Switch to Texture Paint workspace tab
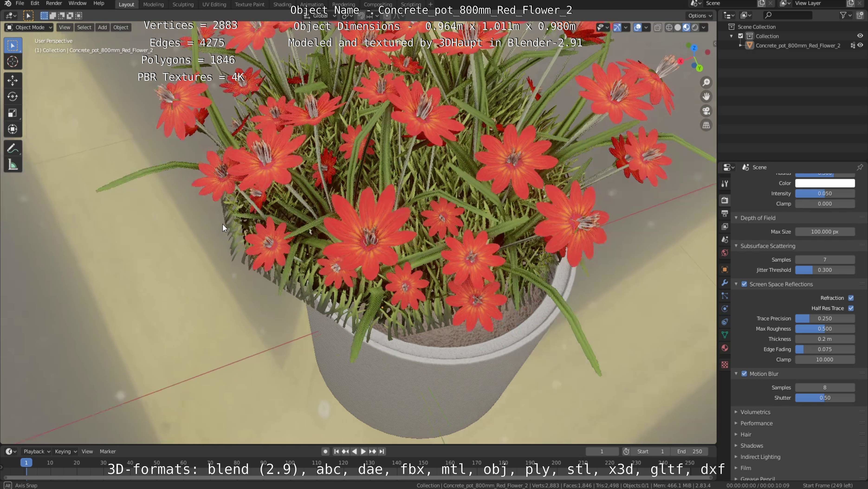 click(x=249, y=4)
